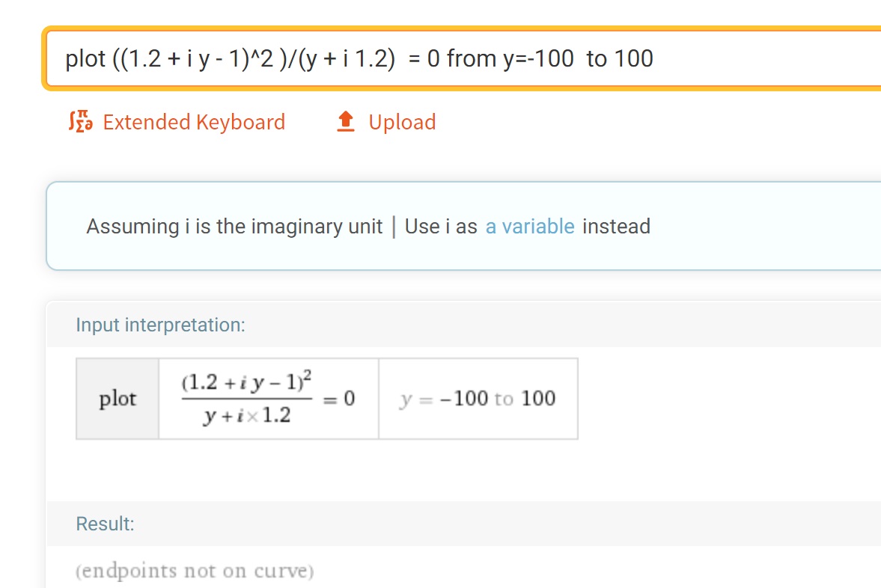Screen dimensions: 881x588
Task: Click 'from y=-100' text inside query box
Action: click(510, 58)
